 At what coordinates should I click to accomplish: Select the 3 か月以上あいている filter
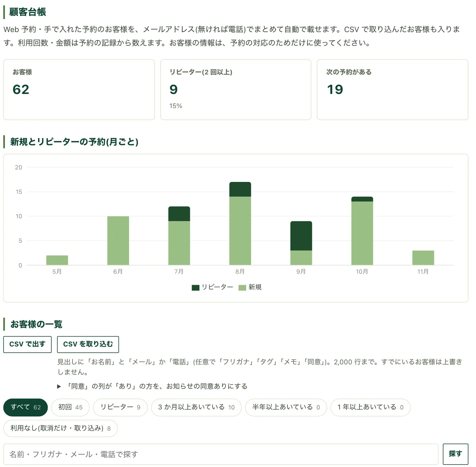click(x=196, y=407)
